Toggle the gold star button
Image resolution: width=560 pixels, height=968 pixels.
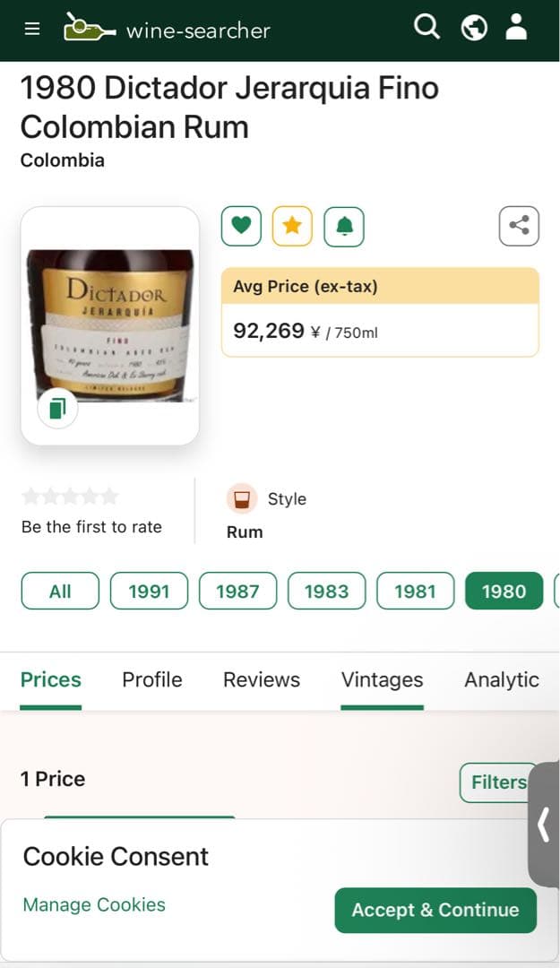pos(292,226)
